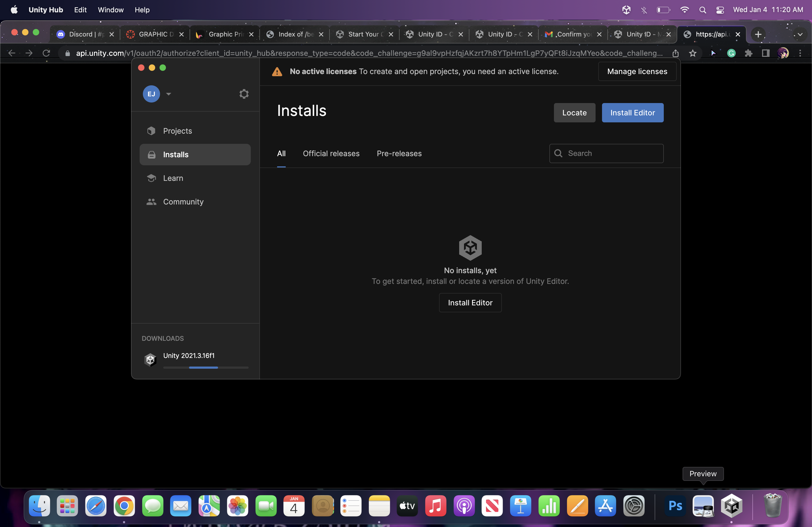
Task: Click the blue Install Editor button
Action: [x=633, y=112]
